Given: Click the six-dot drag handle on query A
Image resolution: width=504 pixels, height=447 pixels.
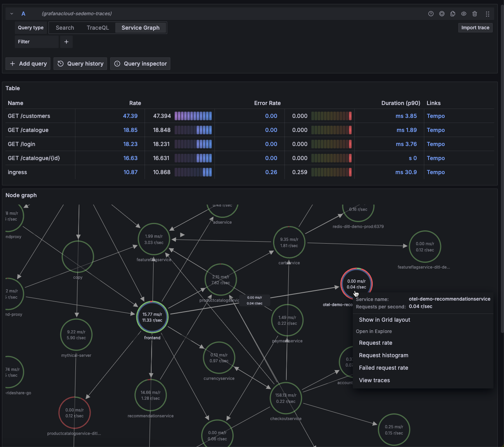Looking at the screenshot, I should click(x=487, y=14).
